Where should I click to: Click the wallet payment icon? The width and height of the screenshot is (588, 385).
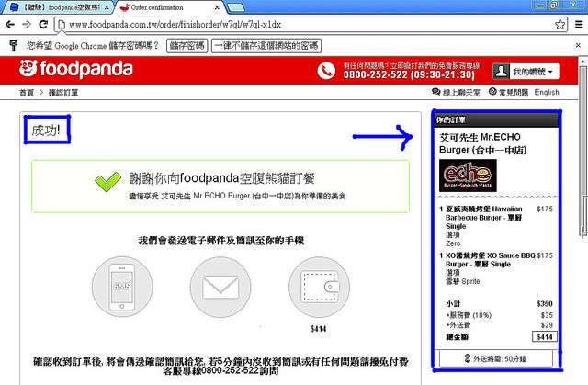pos(319,286)
